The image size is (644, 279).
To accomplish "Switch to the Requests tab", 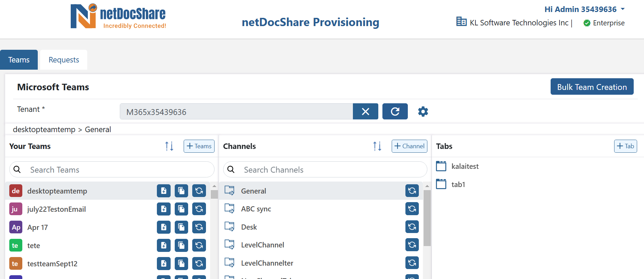I will [x=64, y=60].
